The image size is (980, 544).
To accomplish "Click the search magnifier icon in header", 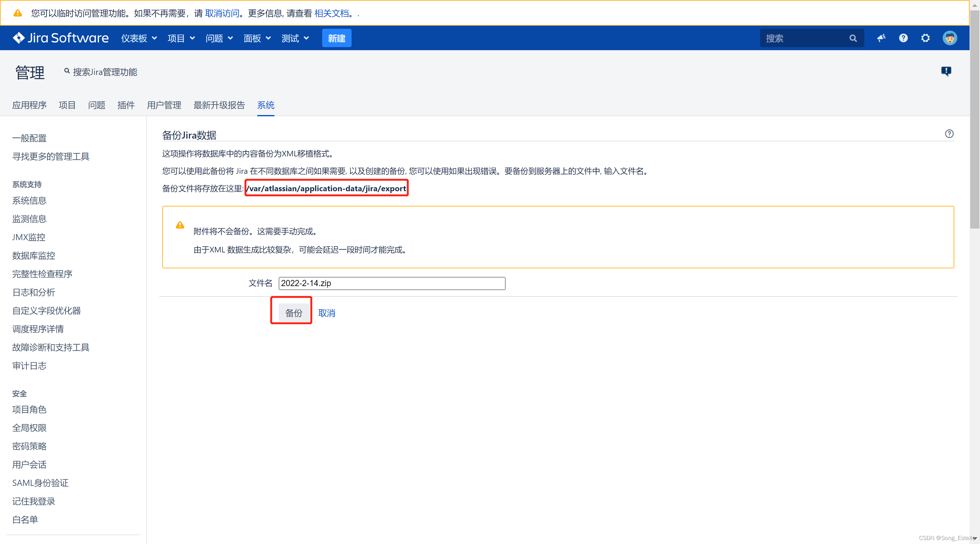I will click(x=853, y=38).
